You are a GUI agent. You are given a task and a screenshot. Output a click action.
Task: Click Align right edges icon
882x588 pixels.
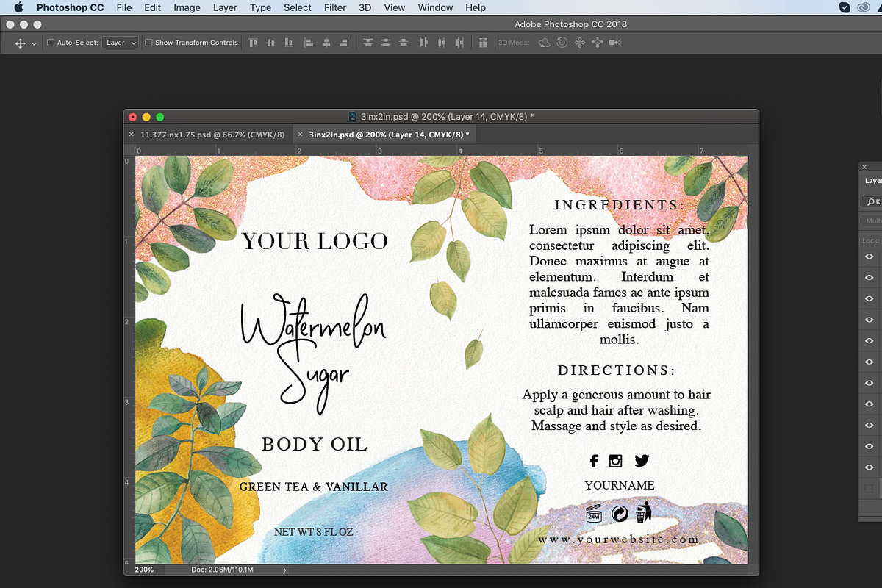[343, 43]
